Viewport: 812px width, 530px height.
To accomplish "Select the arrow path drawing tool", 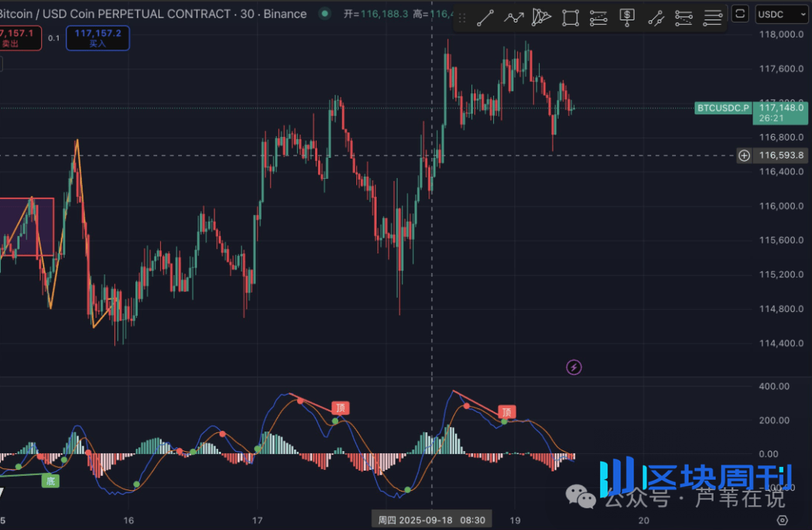I will [514, 18].
